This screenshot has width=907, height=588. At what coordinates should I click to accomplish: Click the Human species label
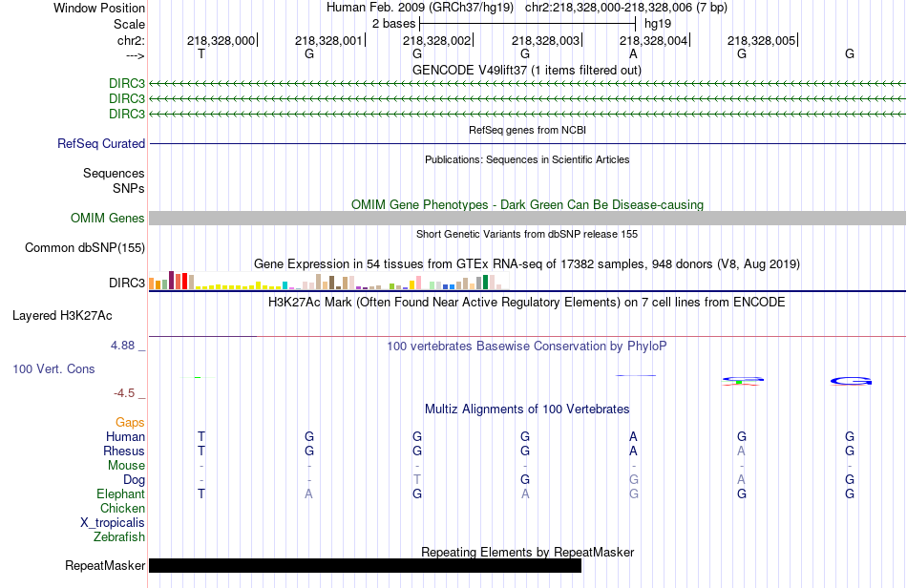pyautogui.click(x=125, y=436)
